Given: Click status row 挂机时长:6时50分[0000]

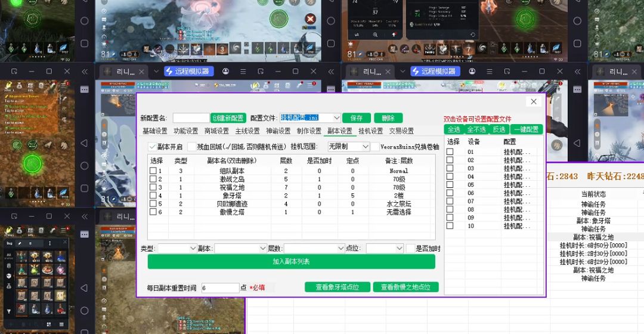Looking at the screenshot, I should click(x=593, y=245).
